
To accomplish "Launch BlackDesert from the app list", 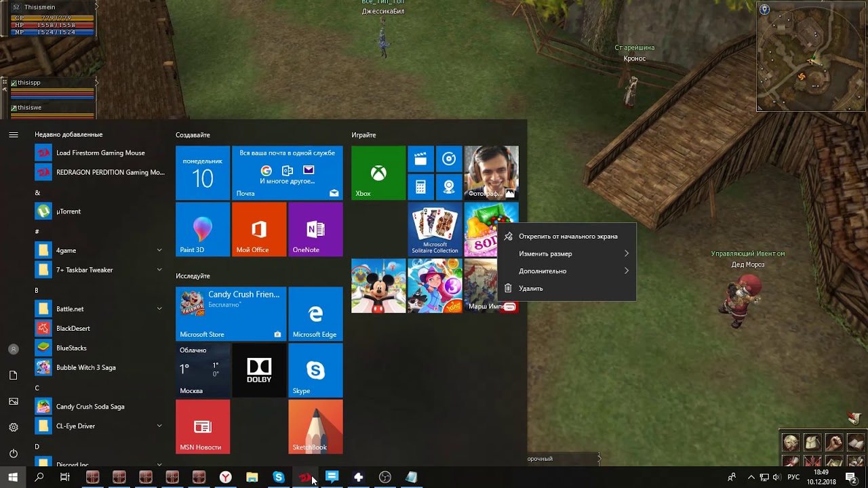I will click(100, 328).
